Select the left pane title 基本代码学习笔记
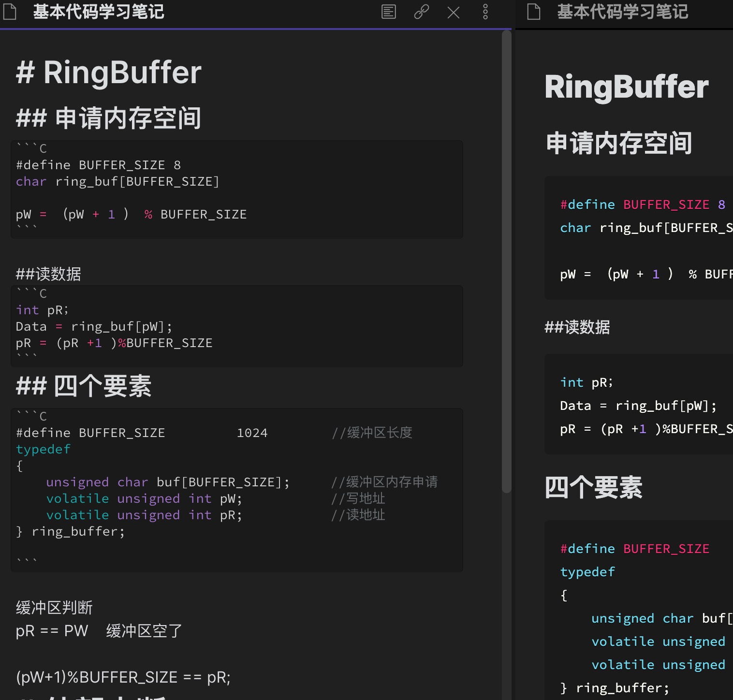The image size is (733, 700). pos(99,12)
